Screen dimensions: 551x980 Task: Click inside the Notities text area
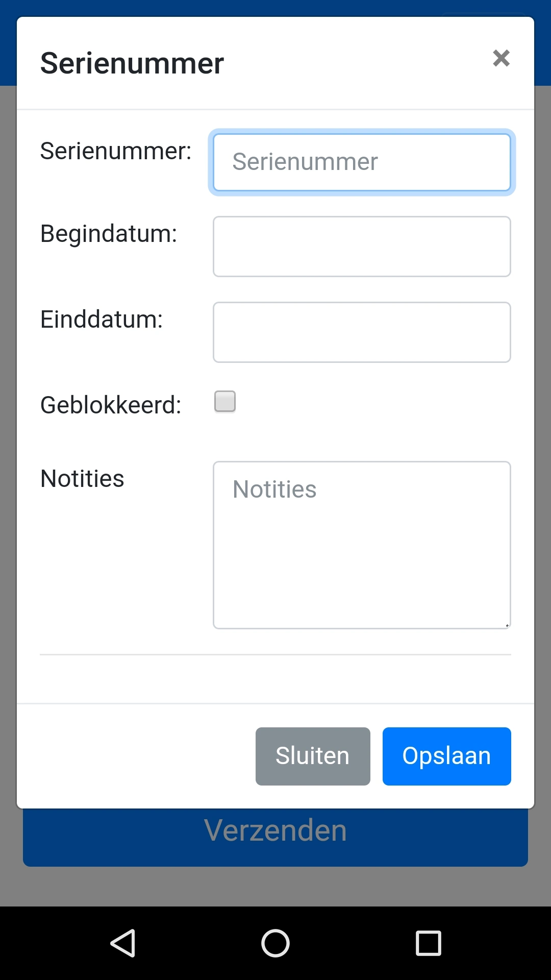[x=362, y=545]
